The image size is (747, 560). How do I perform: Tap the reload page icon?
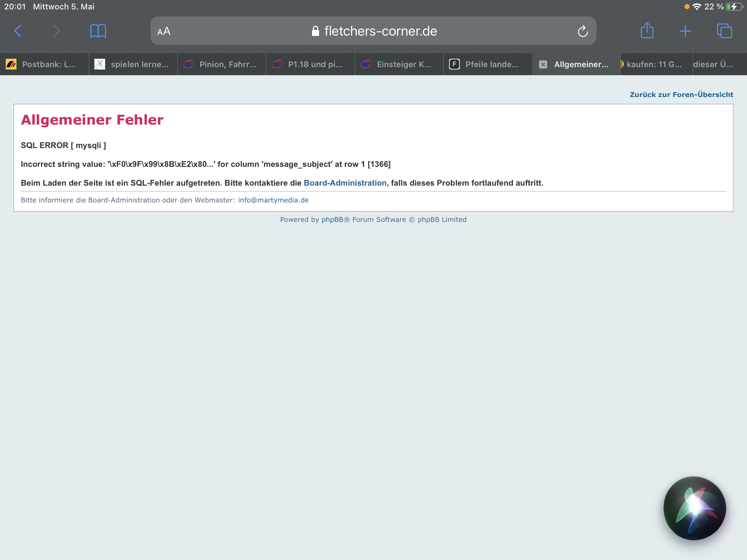tap(582, 32)
